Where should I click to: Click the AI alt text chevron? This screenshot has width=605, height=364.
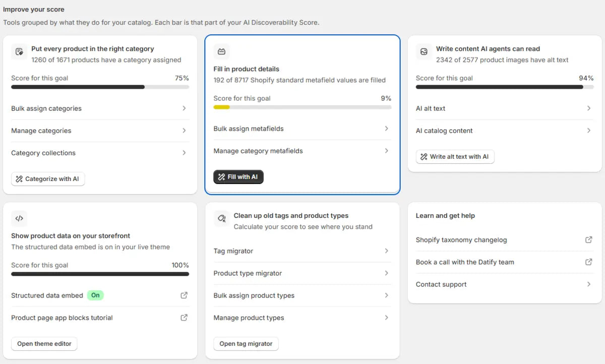[589, 108]
